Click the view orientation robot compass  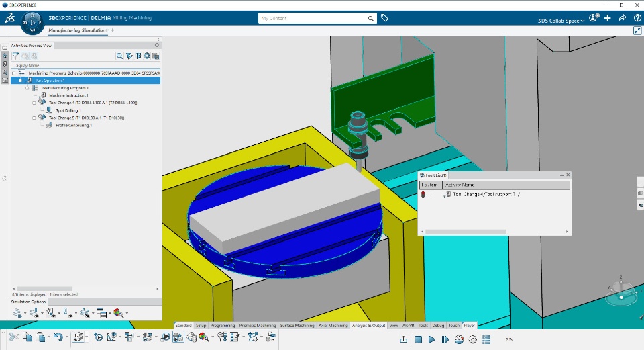pos(621,293)
